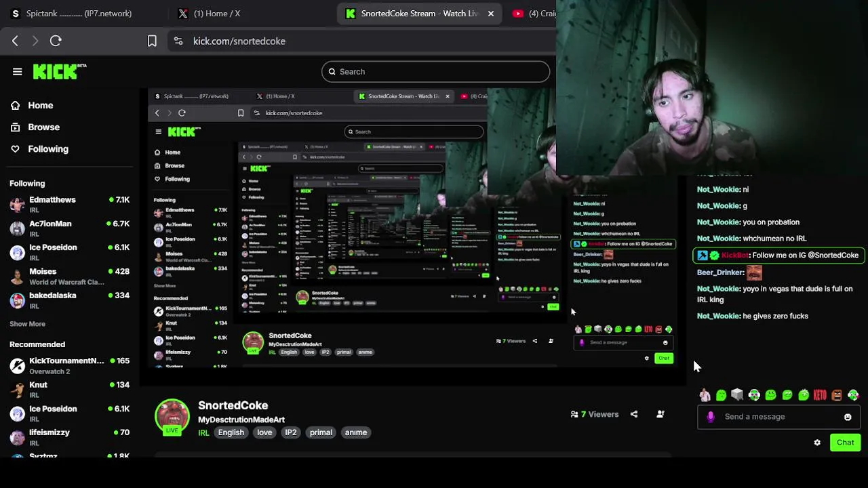Click the love tag

click(264, 432)
